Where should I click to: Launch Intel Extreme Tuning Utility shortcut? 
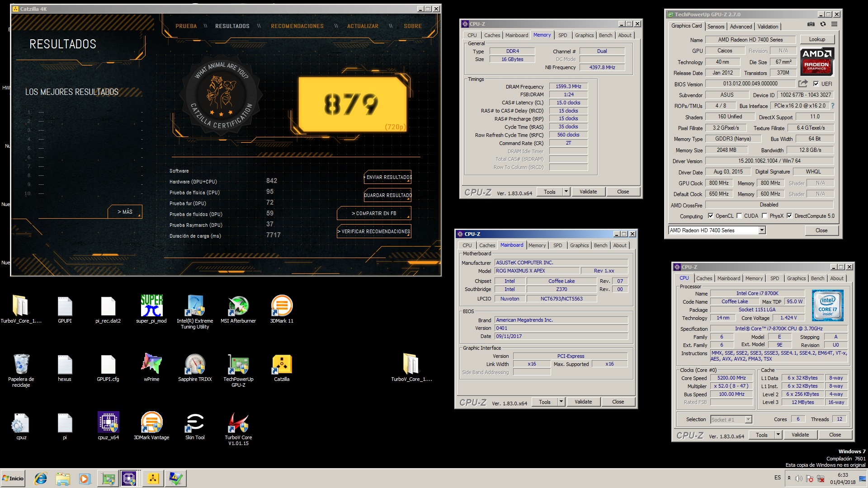point(195,312)
